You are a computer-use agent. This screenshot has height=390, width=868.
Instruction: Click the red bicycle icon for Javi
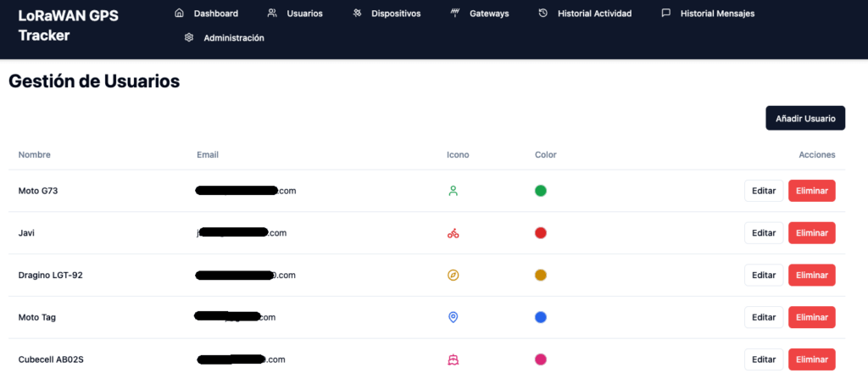[x=453, y=233]
